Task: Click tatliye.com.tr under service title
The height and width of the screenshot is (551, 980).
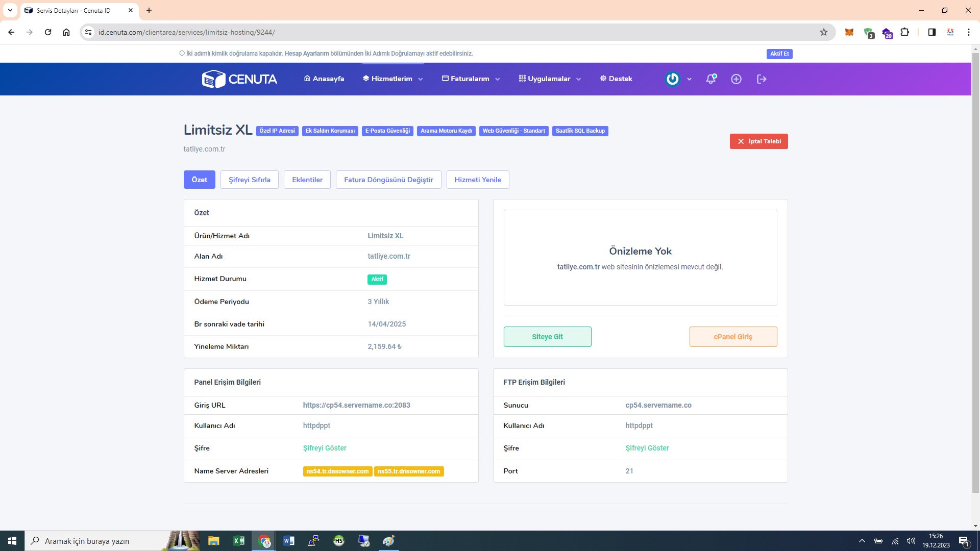Action: (204, 149)
